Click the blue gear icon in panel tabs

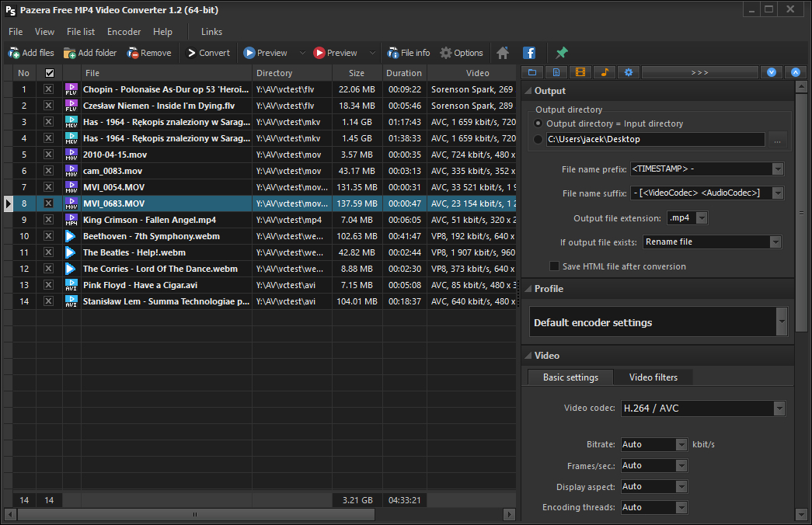629,72
